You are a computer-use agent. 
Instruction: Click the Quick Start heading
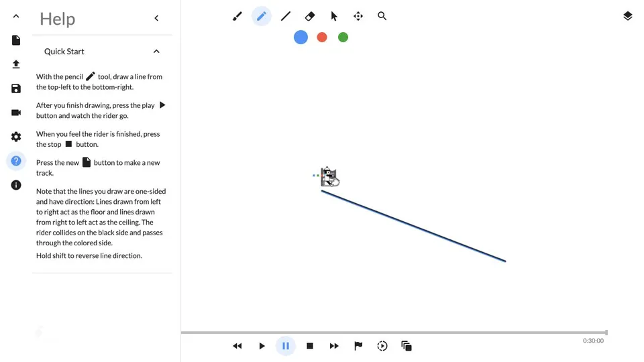point(64,52)
